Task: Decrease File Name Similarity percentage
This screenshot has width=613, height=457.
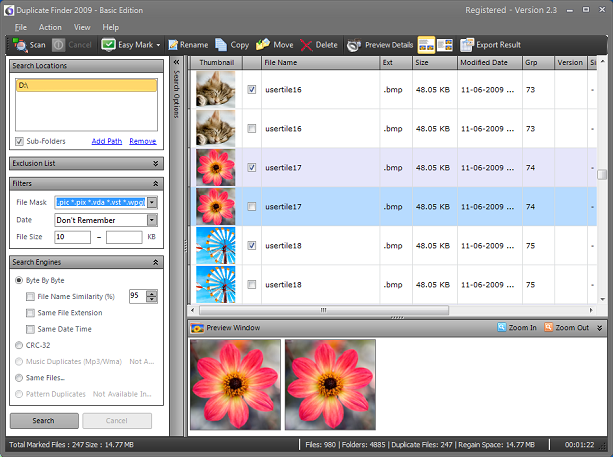Action: (x=152, y=299)
